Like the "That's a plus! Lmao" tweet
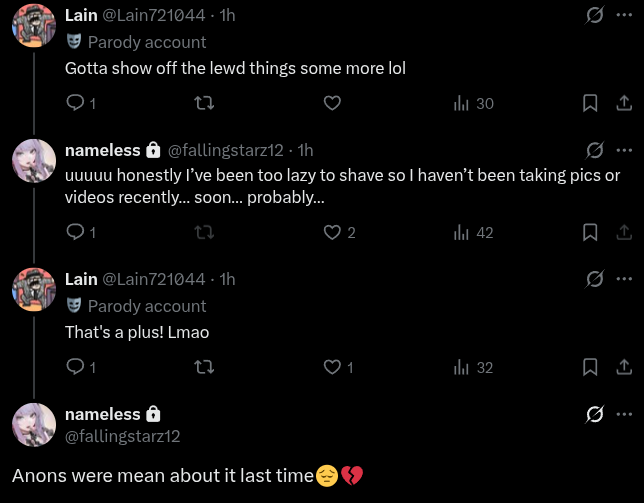 [334, 367]
